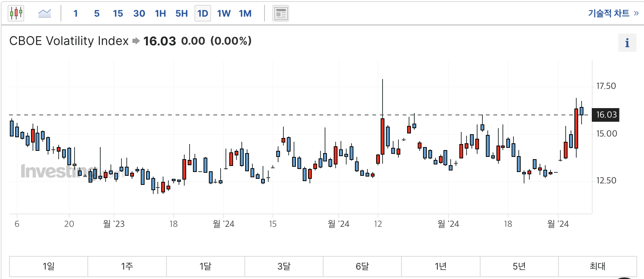
Task: Select the 5 minute interval
Action: (97, 14)
